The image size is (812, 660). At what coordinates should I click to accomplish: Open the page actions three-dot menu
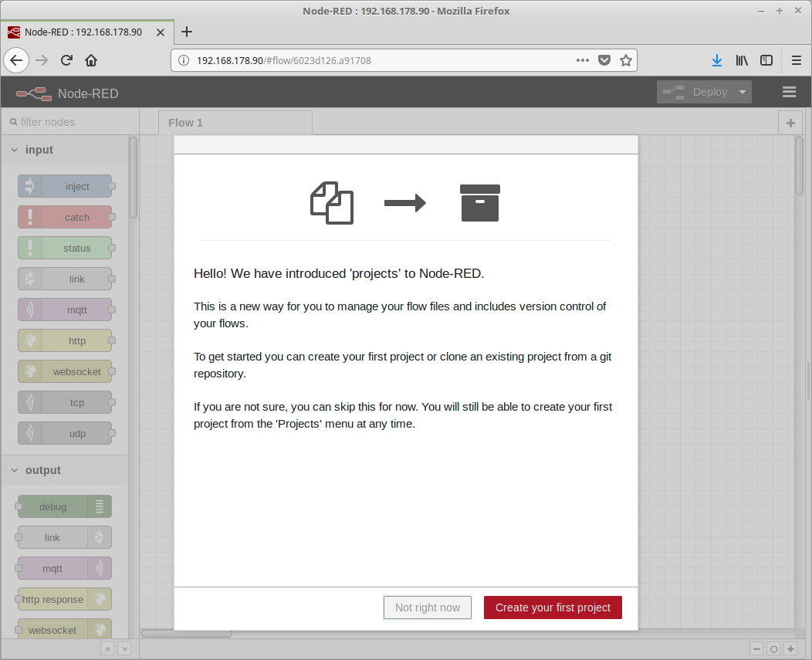(583, 60)
